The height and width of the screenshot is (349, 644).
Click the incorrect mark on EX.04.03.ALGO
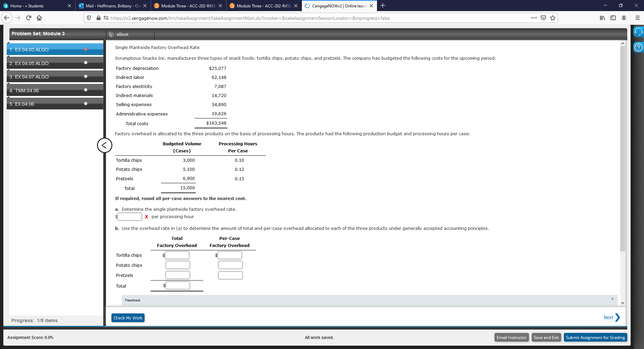(x=86, y=49)
